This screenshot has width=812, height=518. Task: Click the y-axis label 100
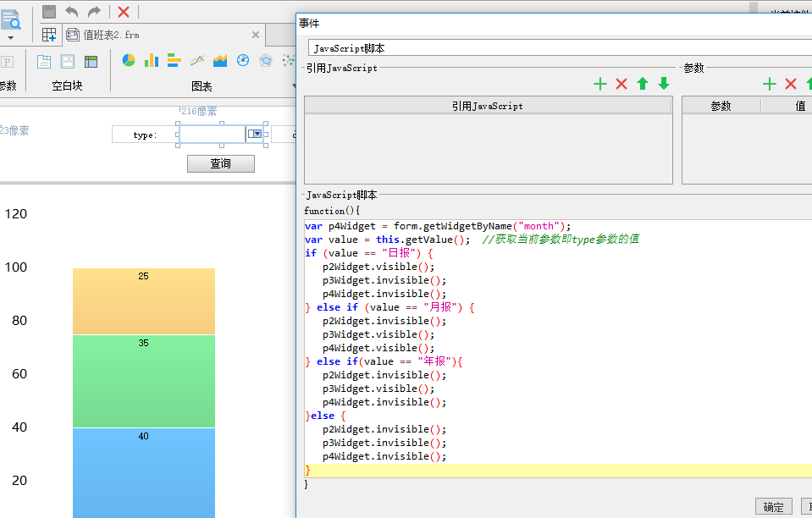point(16,267)
